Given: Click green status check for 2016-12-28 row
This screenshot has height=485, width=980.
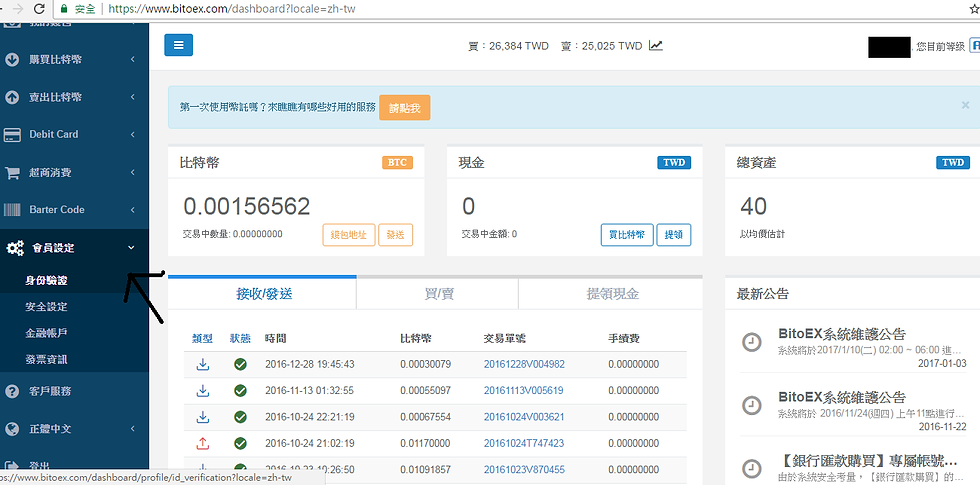Looking at the screenshot, I should (x=240, y=364).
